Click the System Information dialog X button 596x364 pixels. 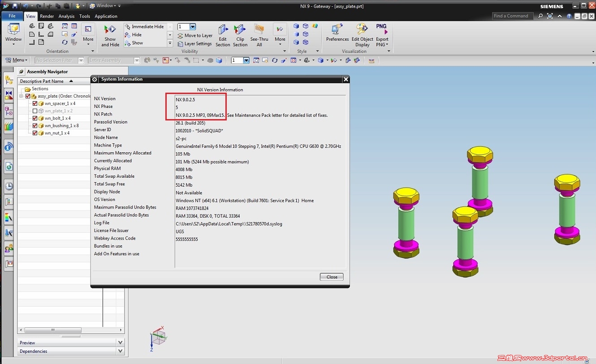pyautogui.click(x=346, y=79)
